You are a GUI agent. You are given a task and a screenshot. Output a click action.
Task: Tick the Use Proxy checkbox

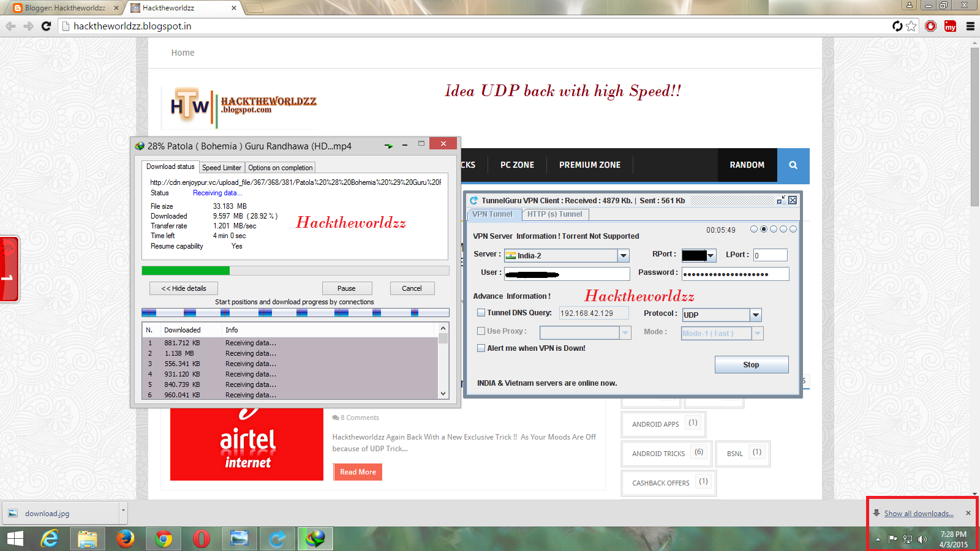(x=481, y=331)
